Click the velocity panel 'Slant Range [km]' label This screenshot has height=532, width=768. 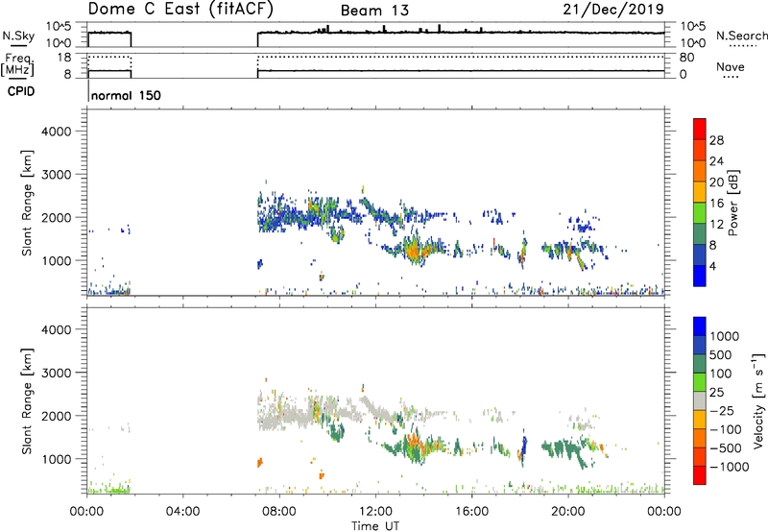click(27, 401)
